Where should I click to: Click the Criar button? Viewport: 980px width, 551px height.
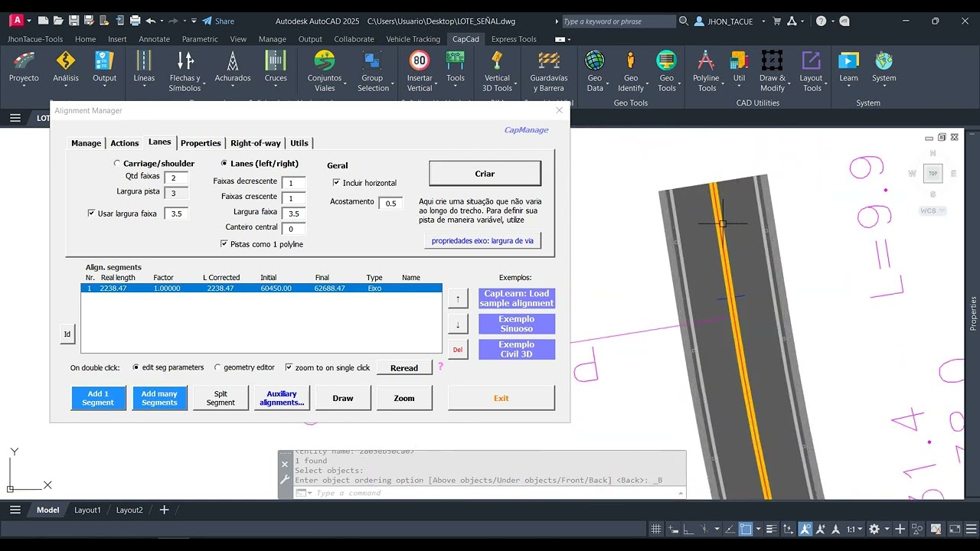click(x=485, y=174)
